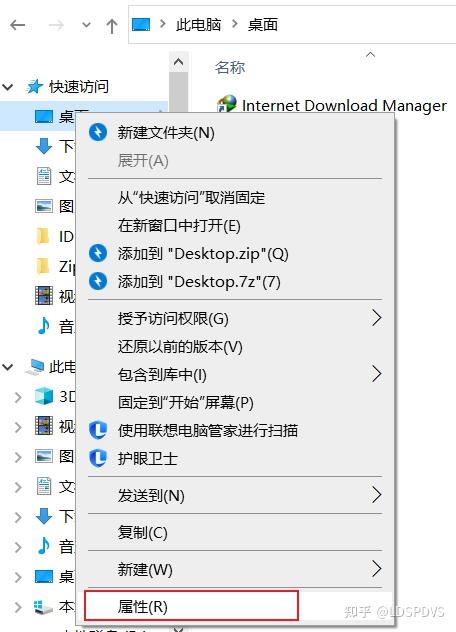
Task: Click the compress icon beside Desktop.zip
Action: [98, 253]
